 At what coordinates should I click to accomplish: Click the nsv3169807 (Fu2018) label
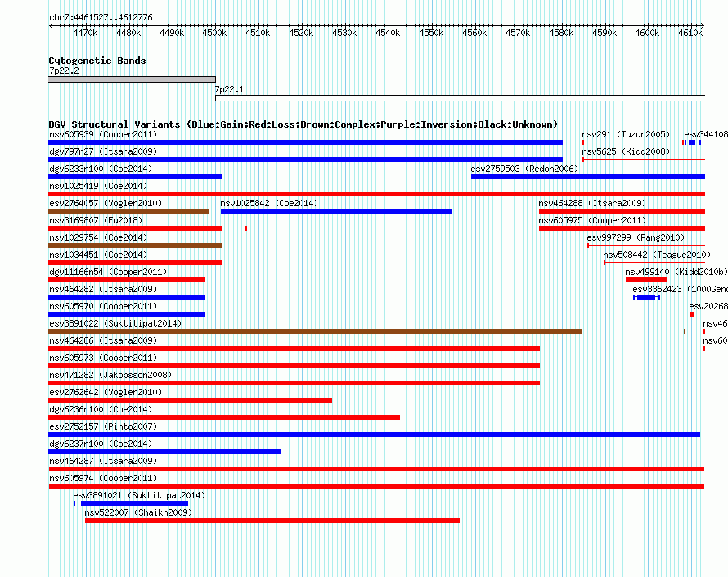(x=96, y=221)
